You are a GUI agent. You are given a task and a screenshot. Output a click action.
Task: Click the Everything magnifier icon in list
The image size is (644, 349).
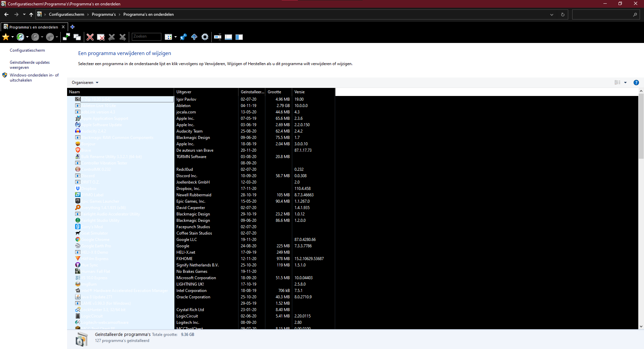click(x=78, y=207)
